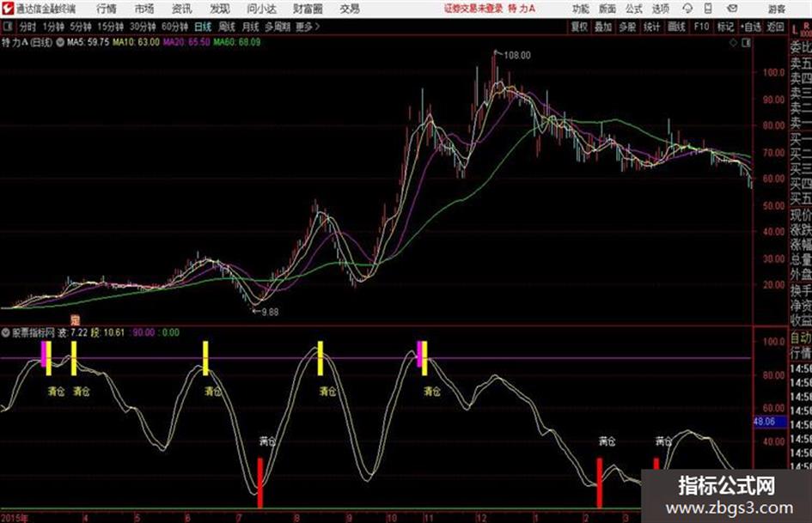Open the customer service headset icon
Viewport: 812px width, 523px height.
coord(687,9)
